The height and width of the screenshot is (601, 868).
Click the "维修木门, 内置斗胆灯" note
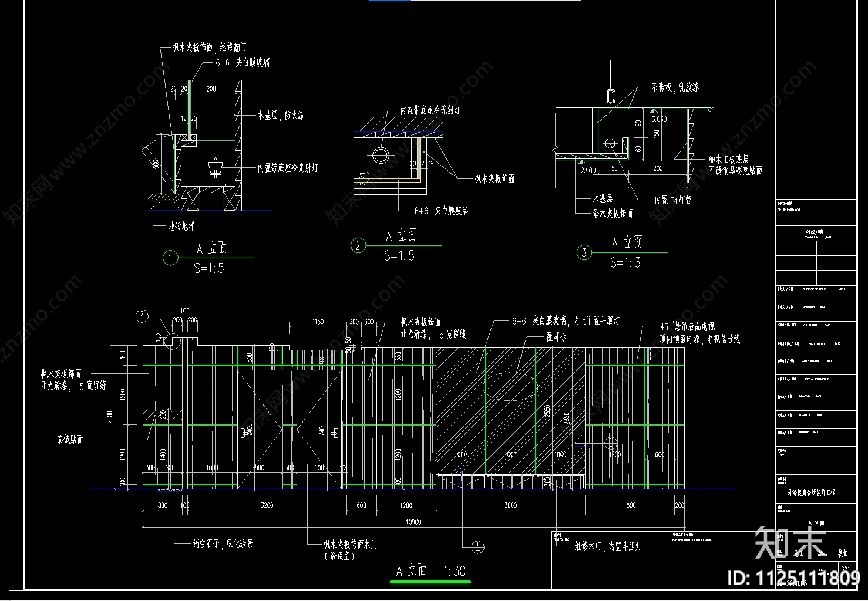pos(608,546)
